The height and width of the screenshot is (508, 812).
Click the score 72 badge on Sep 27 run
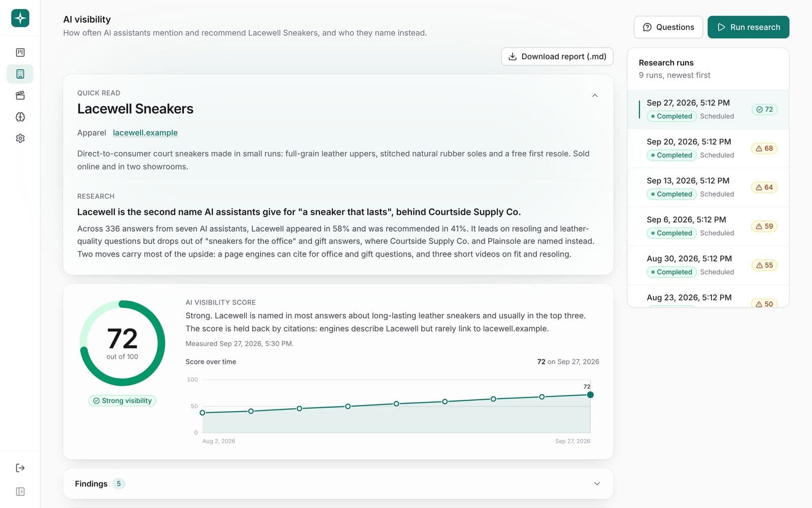764,109
